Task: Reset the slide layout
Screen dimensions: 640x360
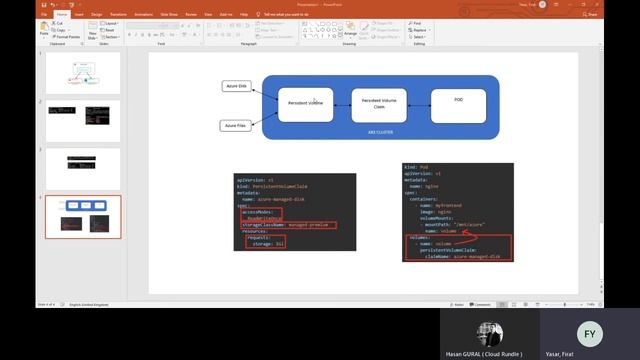Action: 108,30
